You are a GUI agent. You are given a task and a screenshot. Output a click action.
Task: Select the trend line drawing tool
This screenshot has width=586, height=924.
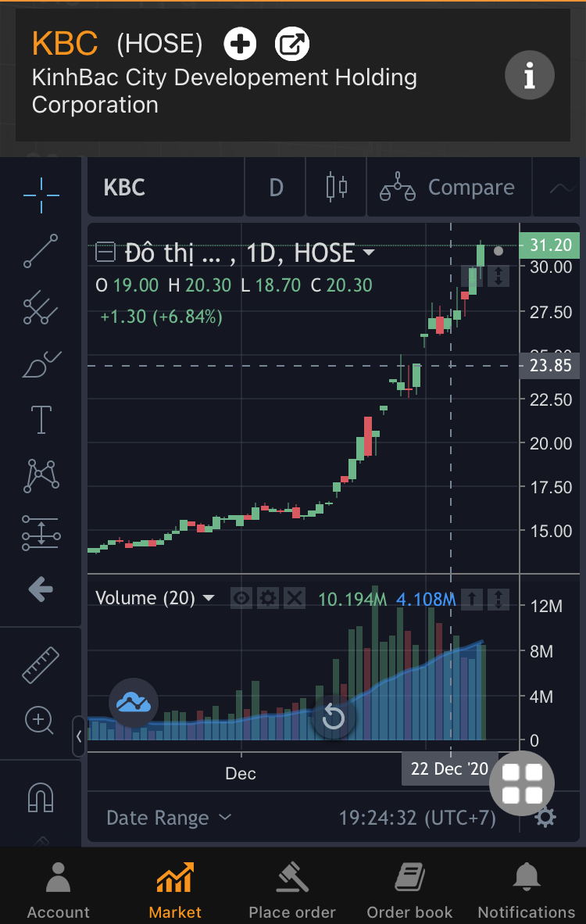[41, 250]
